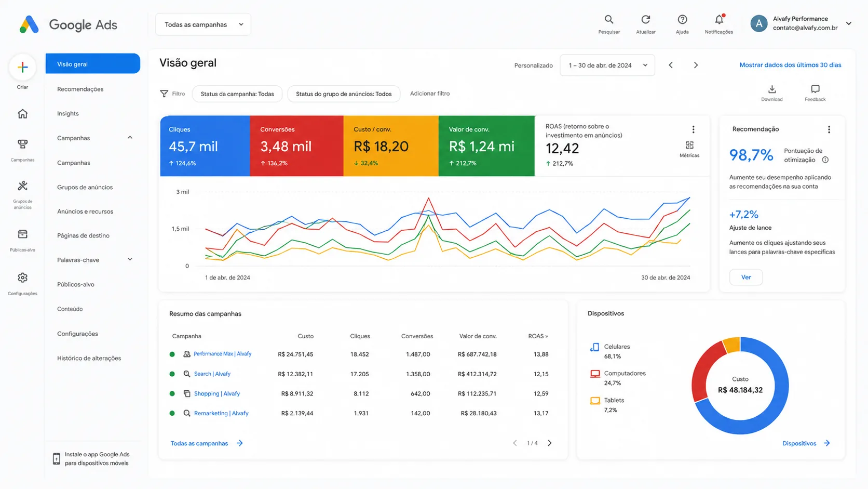Click Adicionar filtro
868x489 pixels.
[x=430, y=94]
